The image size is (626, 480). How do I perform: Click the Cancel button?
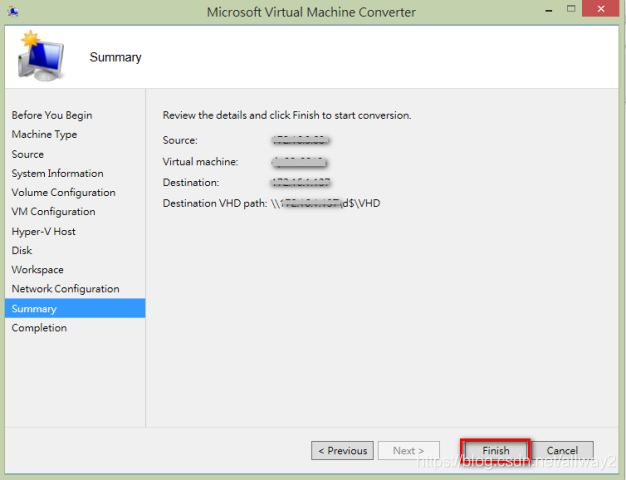(x=562, y=450)
